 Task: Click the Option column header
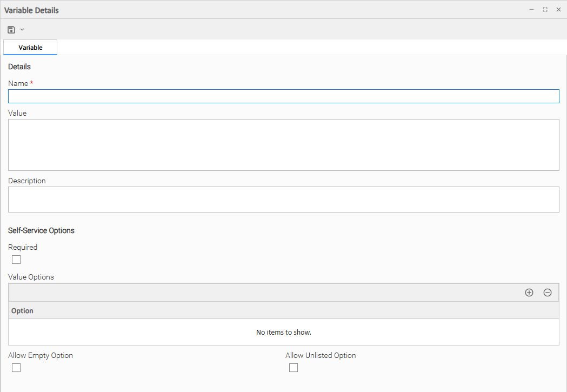click(22, 311)
